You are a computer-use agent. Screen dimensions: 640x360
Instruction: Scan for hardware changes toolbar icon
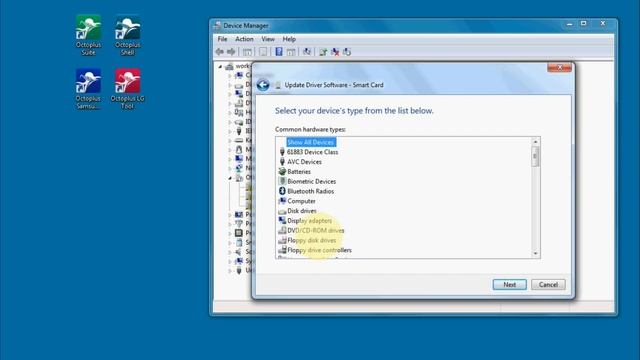307,52
